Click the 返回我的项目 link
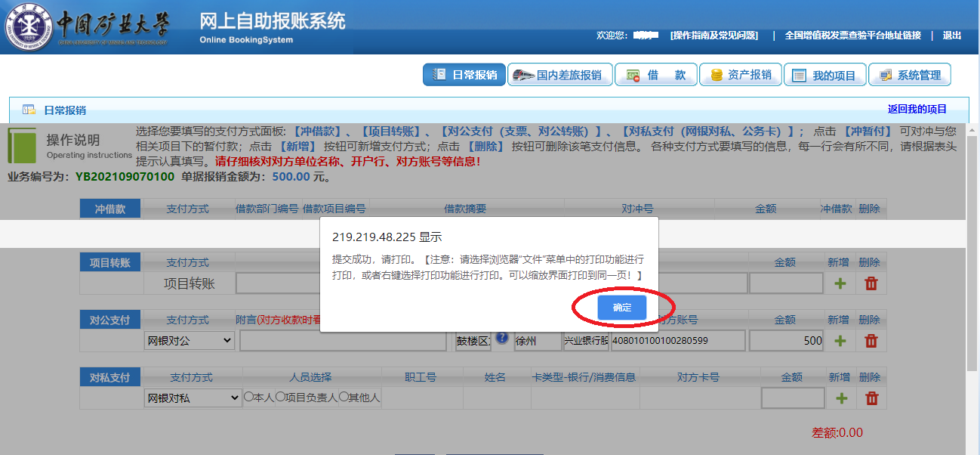Image resolution: width=980 pixels, height=455 pixels. tap(917, 109)
